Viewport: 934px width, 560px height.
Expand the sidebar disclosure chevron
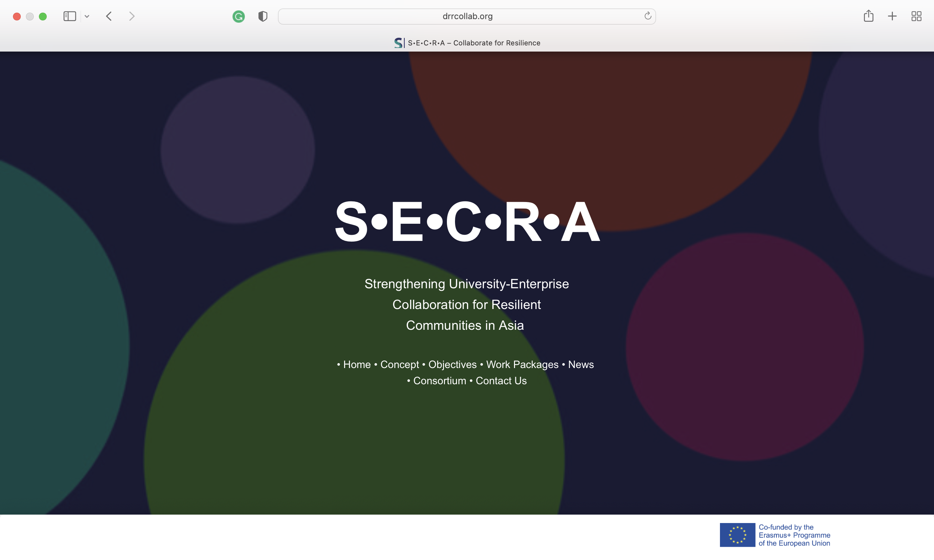pyautogui.click(x=87, y=16)
